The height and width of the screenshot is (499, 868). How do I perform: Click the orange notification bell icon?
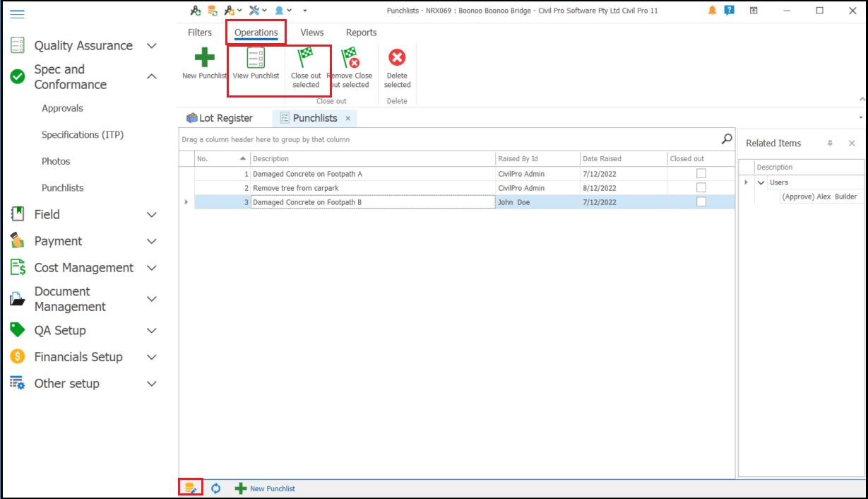click(712, 11)
